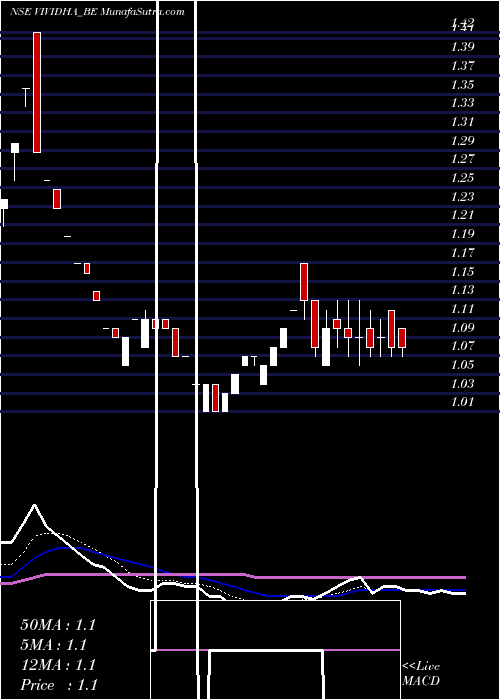Select the 1.07 price level label
Screen dimensions: 500x700
[x=462, y=346]
